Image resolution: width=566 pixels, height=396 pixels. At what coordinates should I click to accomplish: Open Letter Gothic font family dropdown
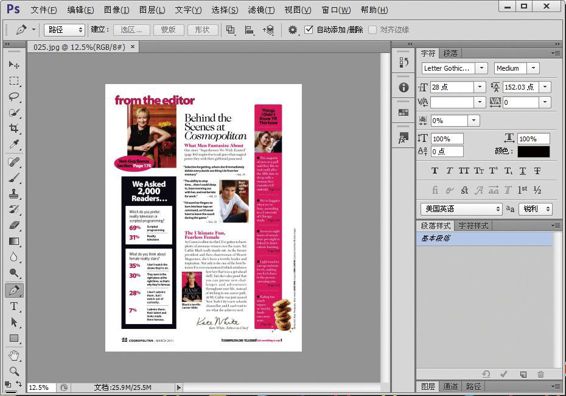pyautogui.click(x=482, y=68)
